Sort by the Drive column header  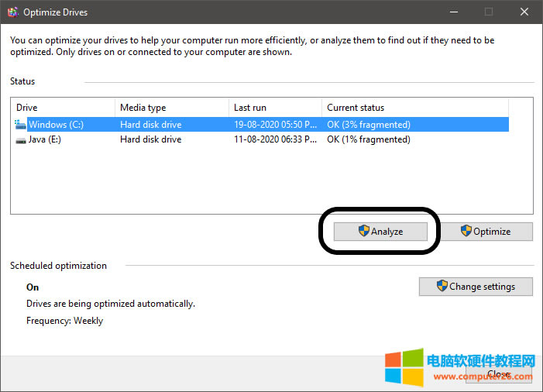pos(64,108)
